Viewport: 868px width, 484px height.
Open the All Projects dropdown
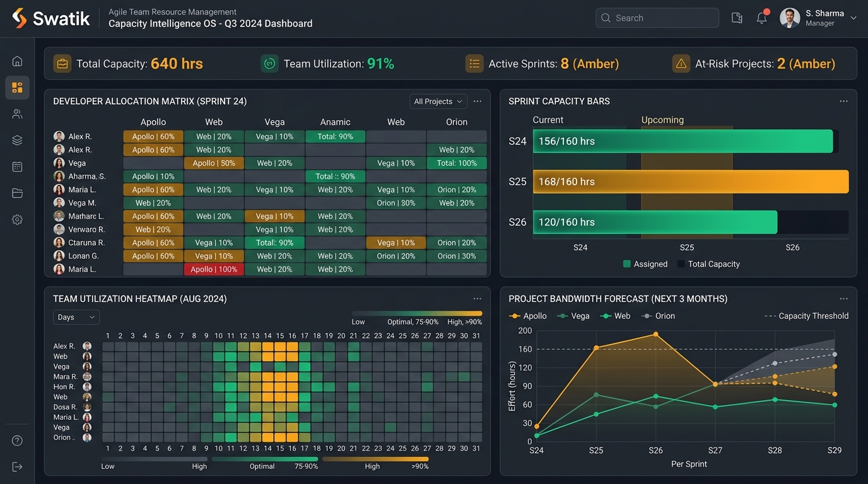pos(438,101)
